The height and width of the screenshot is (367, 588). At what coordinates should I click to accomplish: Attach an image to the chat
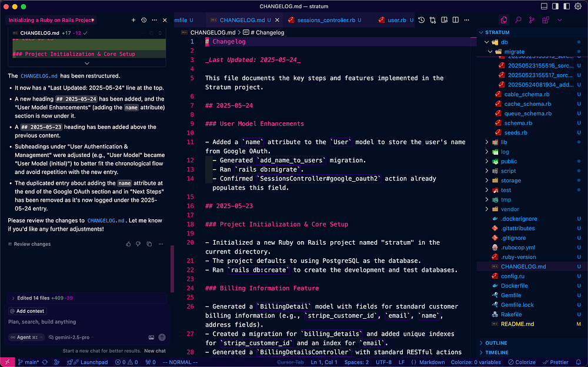pos(151,338)
